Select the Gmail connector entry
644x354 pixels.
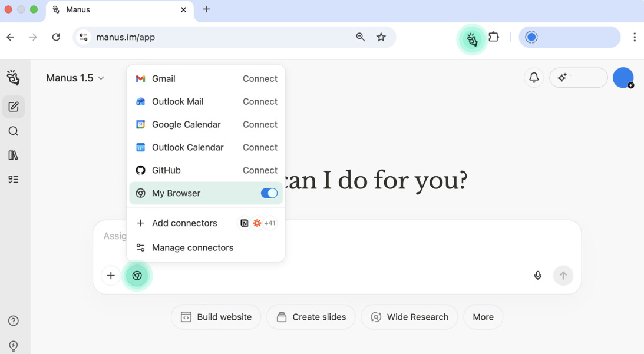click(206, 78)
